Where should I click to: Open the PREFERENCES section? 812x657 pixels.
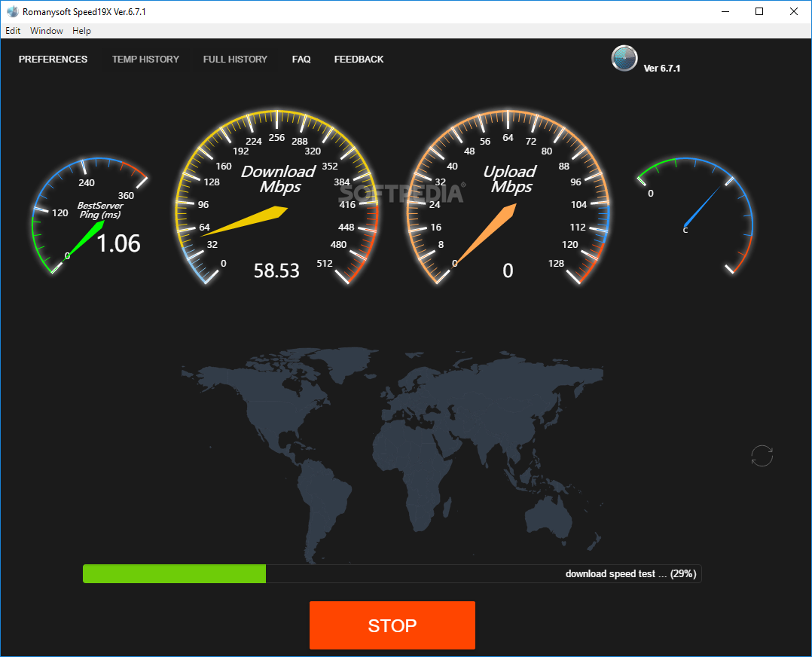(x=53, y=59)
